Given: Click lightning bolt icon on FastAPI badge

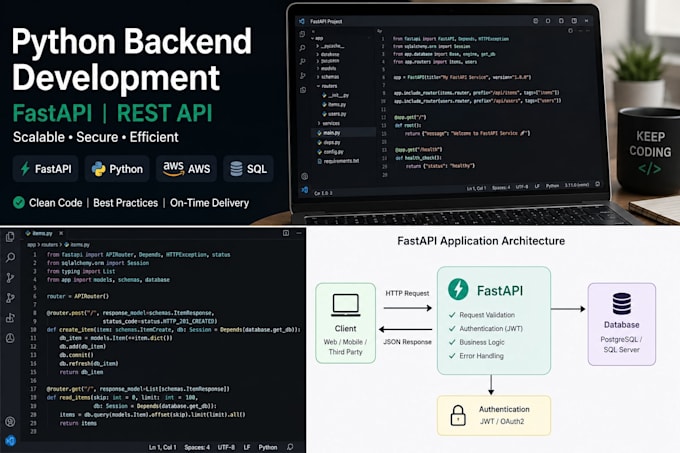Looking at the screenshot, I should (x=25, y=169).
